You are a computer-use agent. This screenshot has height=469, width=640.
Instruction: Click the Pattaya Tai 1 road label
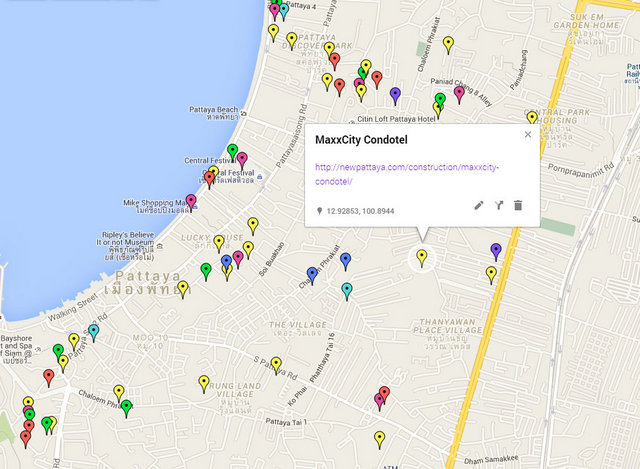point(286,422)
